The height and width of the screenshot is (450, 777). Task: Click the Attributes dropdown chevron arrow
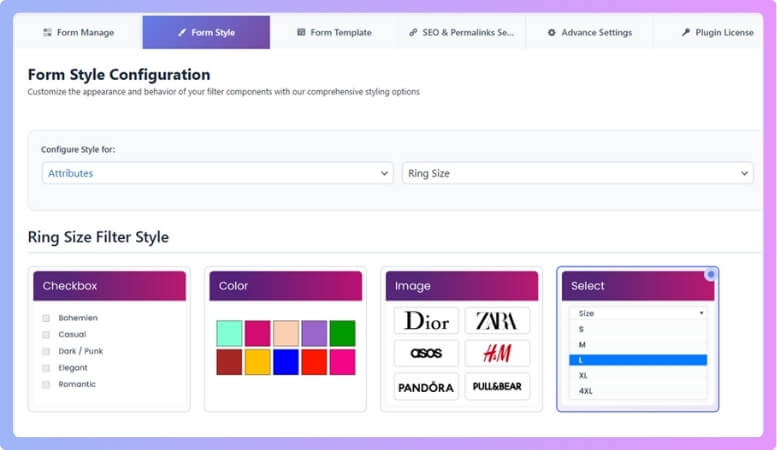(384, 173)
